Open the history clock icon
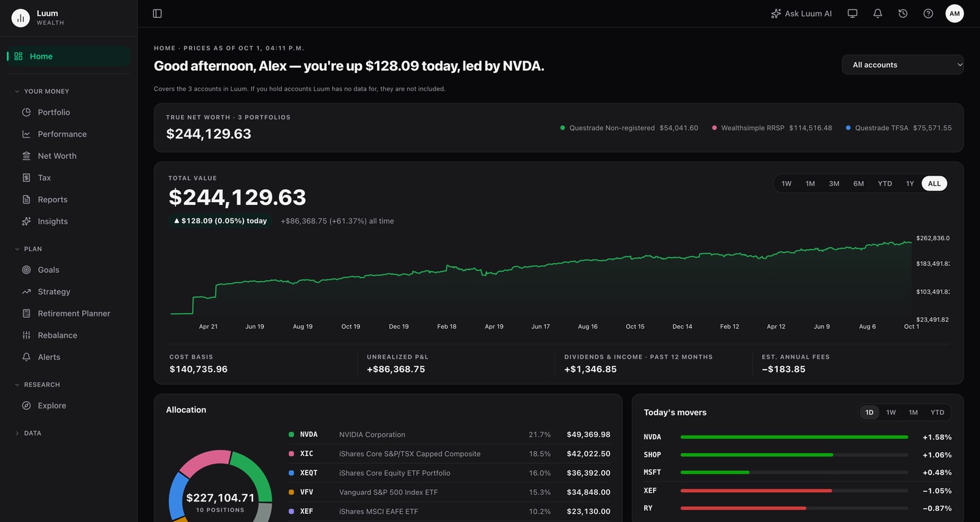980x522 pixels. click(x=903, y=14)
